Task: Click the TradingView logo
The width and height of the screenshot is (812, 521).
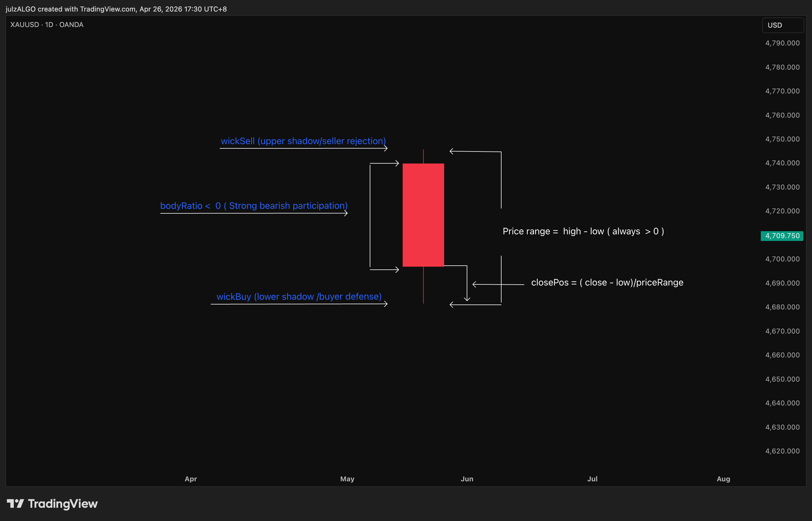Action: 52,504
